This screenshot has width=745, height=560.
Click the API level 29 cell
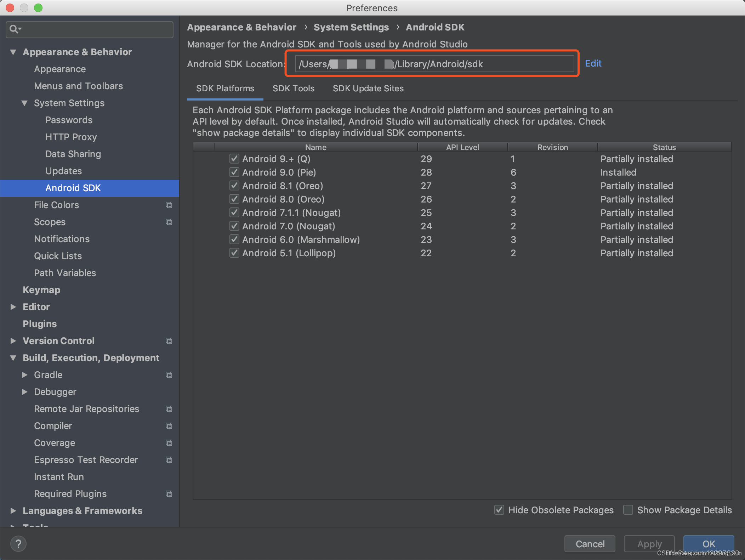426,159
